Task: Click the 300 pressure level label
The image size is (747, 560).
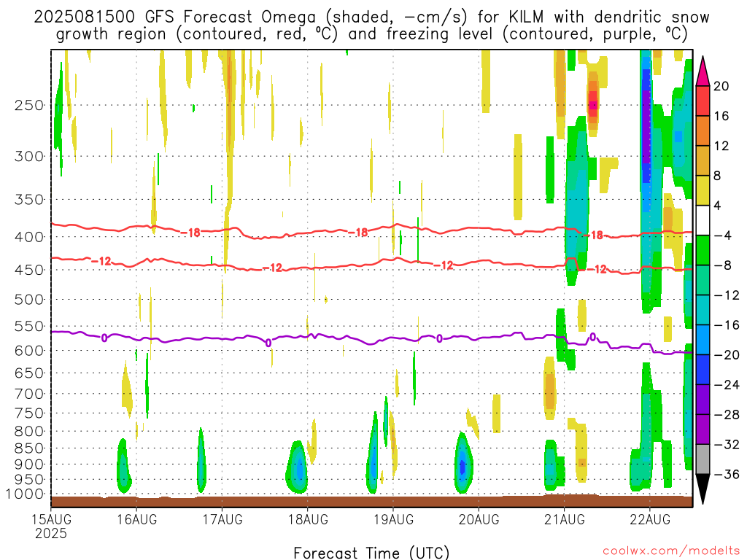Action: pyautogui.click(x=29, y=156)
